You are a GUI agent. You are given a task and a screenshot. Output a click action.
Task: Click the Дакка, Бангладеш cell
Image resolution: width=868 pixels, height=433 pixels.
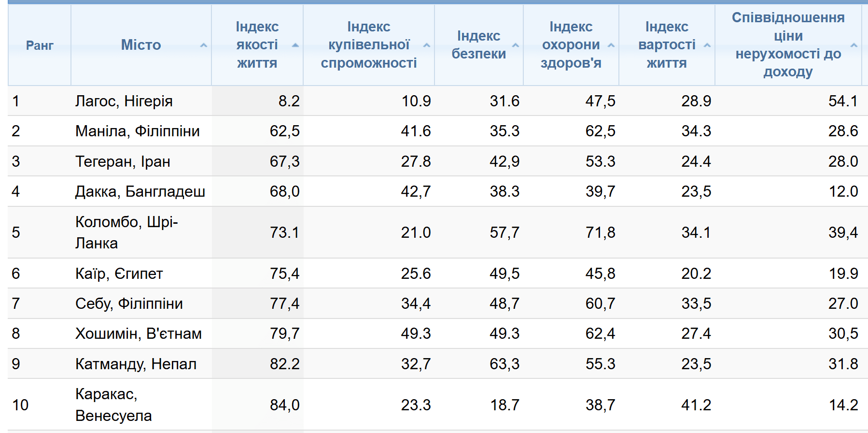140,191
